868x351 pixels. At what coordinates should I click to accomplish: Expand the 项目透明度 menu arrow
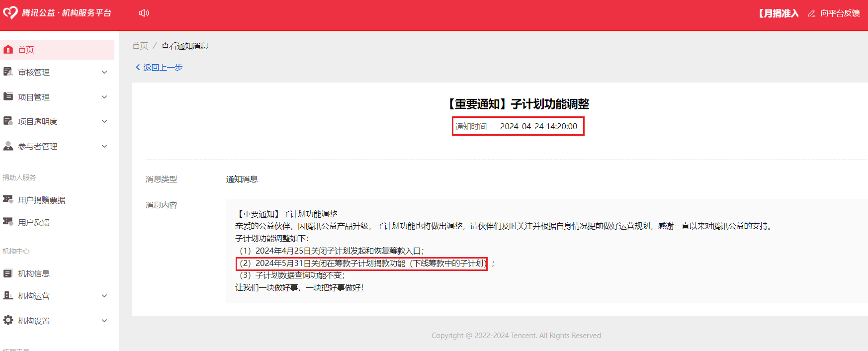click(x=104, y=121)
